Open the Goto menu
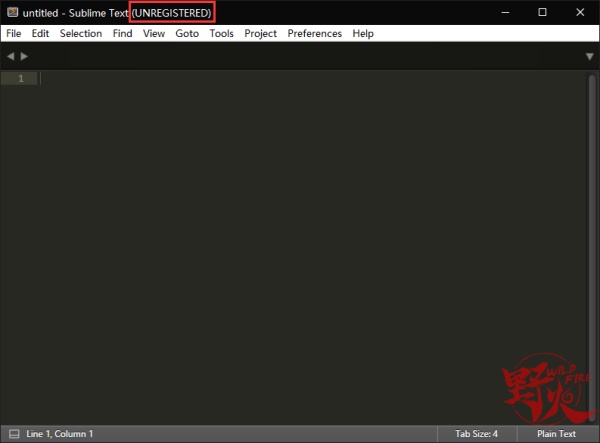This screenshot has width=600, height=443. 187,33
